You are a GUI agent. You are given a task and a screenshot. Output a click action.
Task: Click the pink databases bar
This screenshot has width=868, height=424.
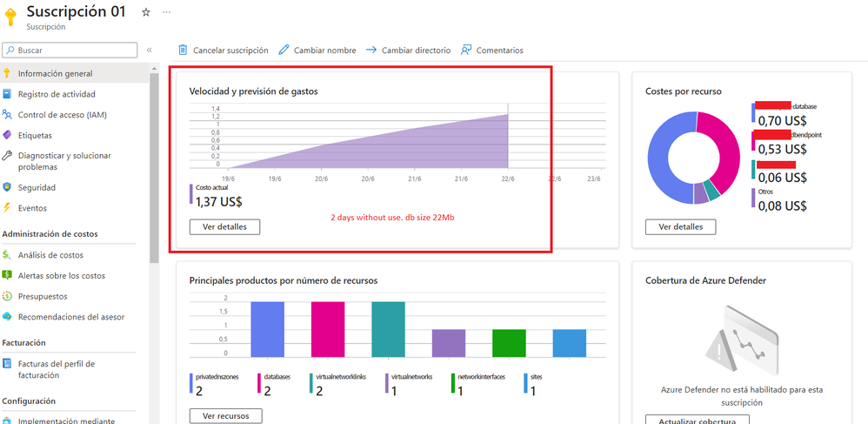[x=328, y=329]
